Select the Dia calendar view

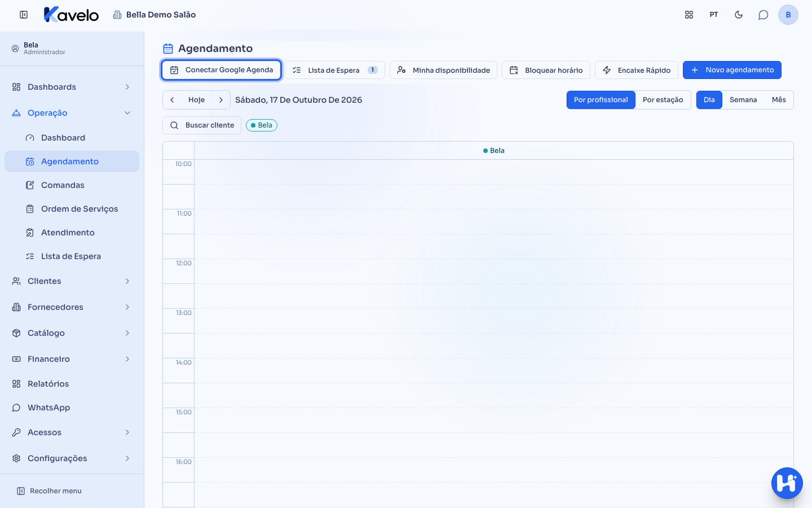point(709,100)
